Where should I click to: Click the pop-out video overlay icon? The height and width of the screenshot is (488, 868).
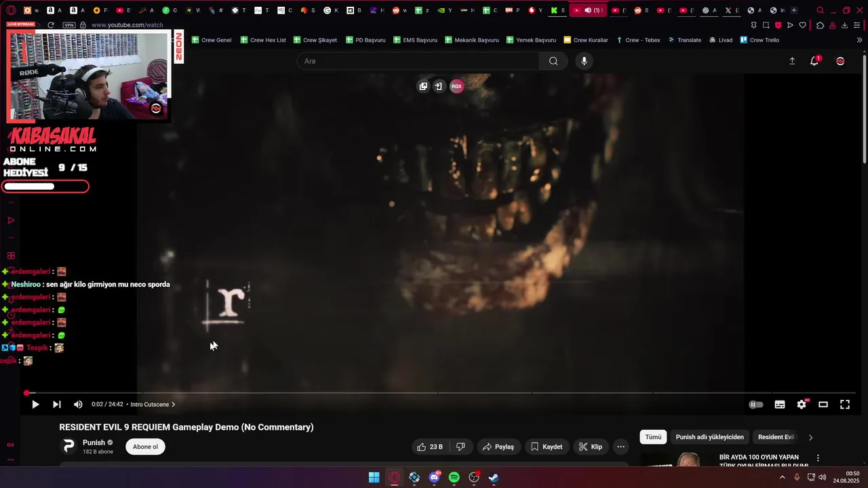[x=423, y=86]
